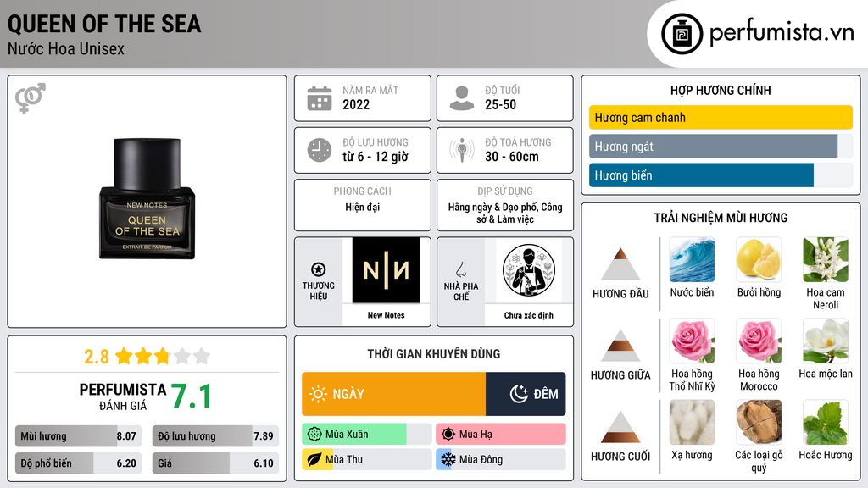Click the 2.8 star rating row
868x488 pixels.
click(147, 356)
